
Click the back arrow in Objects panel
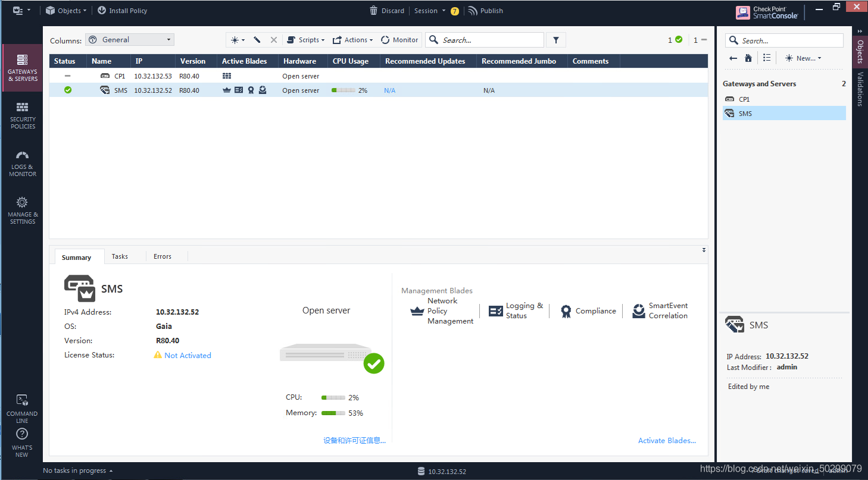733,58
